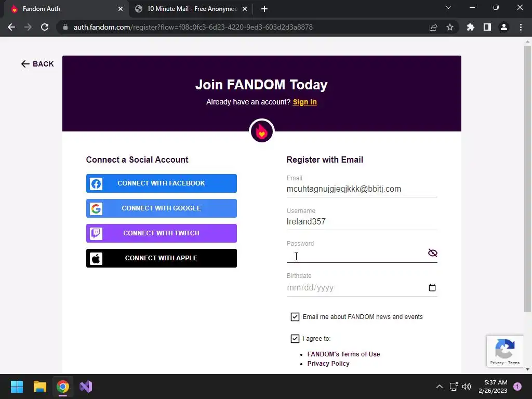Click the page vertical scrollbar thumb
The image size is (532, 399).
click(x=527, y=179)
